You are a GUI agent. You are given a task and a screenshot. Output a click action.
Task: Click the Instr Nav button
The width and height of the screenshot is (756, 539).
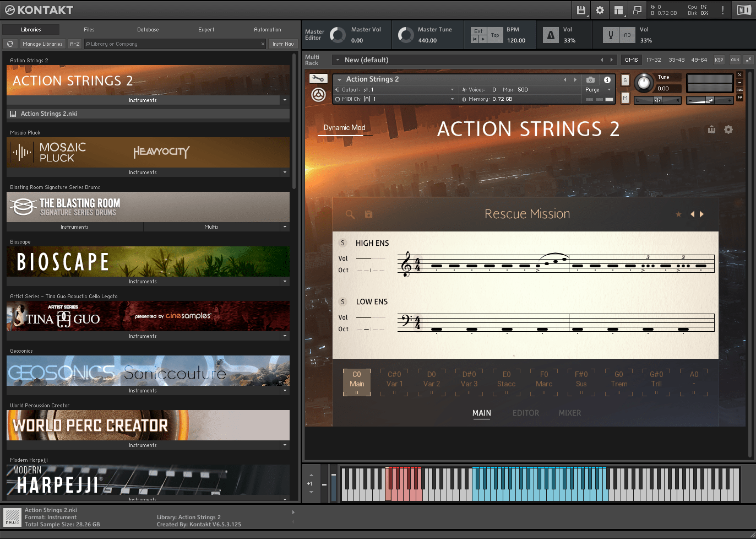click(284, 44)
